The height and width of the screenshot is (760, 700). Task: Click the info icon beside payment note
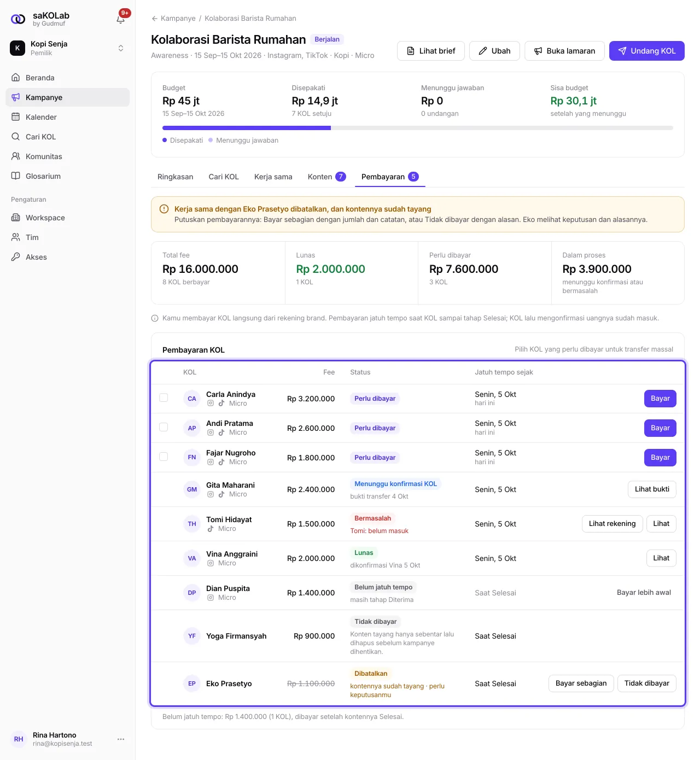(155, 318)
